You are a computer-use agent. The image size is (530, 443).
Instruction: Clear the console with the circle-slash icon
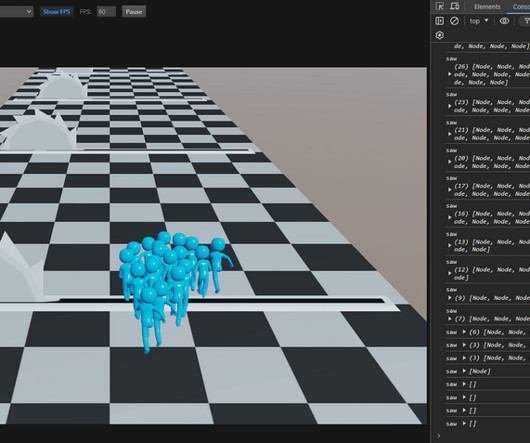[454, 21]
